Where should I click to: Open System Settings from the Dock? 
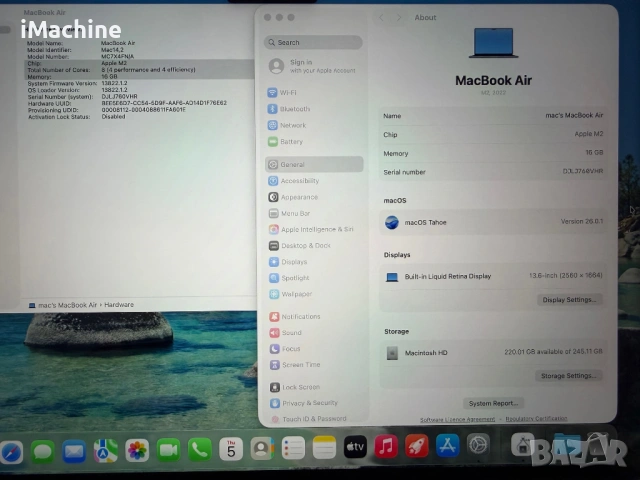point(478,444)
